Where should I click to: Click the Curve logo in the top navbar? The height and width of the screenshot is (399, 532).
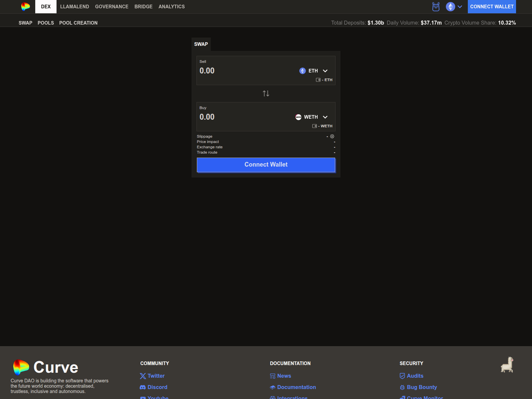[26, 7]
